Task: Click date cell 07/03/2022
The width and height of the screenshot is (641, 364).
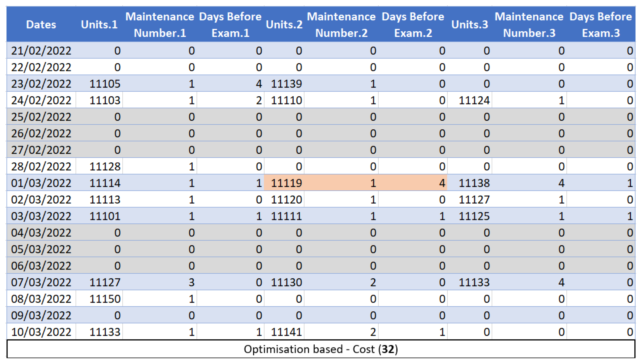Action: point(41,282)
